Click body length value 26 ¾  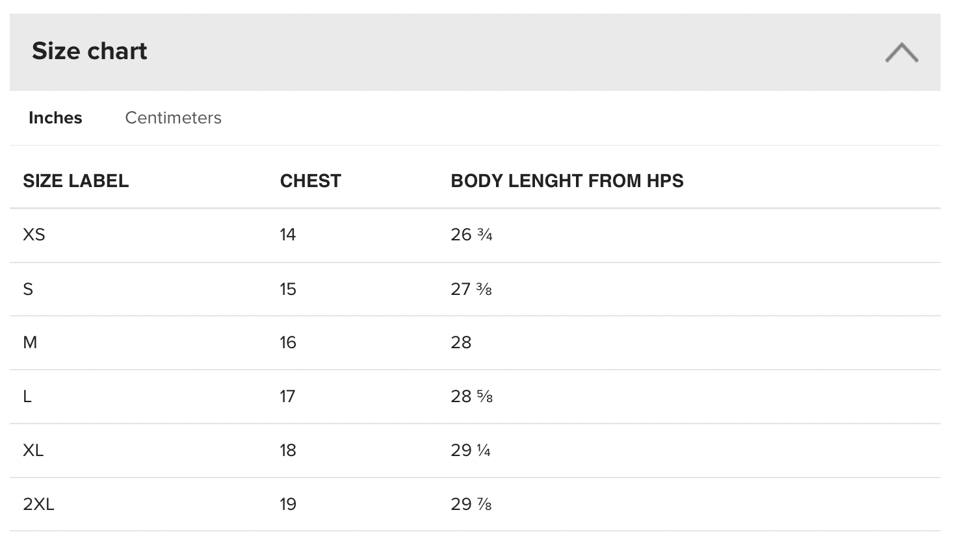[471, 235]
